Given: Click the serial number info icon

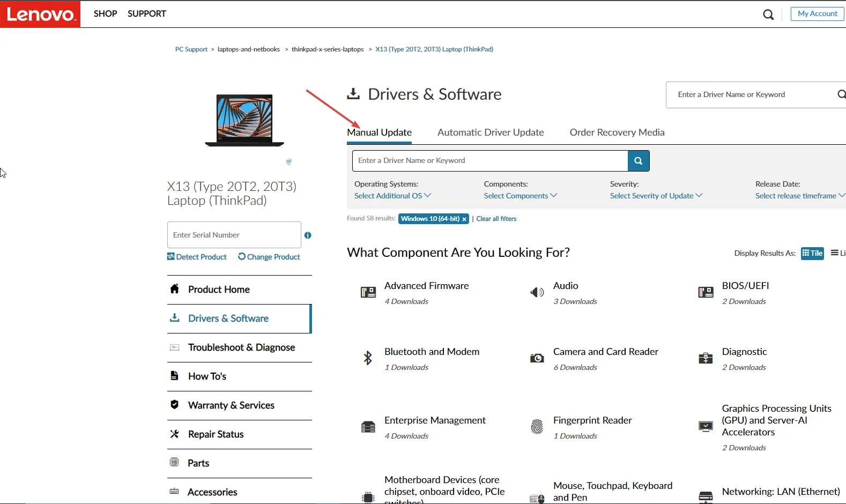Looking at the screenshot, I should 308,235.
